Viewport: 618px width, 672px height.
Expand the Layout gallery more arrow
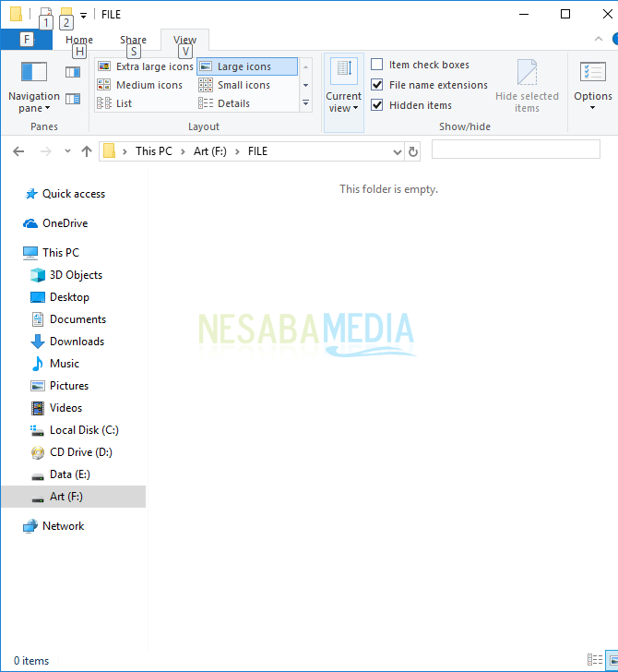click(x=306, y=104)
